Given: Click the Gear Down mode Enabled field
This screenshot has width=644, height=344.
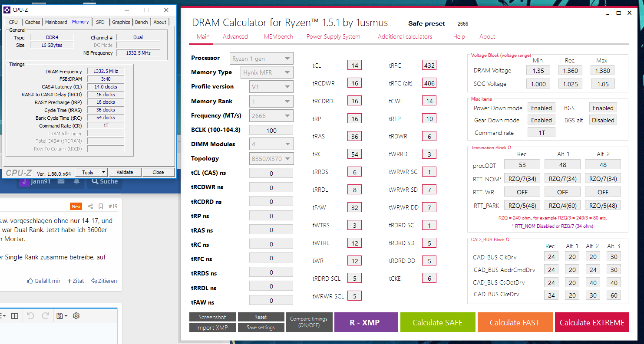Looking at the screenshot, I should tap(542, 120).
